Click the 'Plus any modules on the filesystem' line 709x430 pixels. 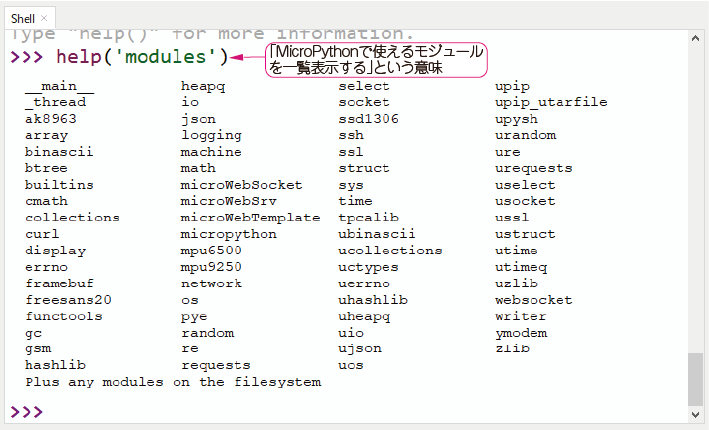[173, 382]
